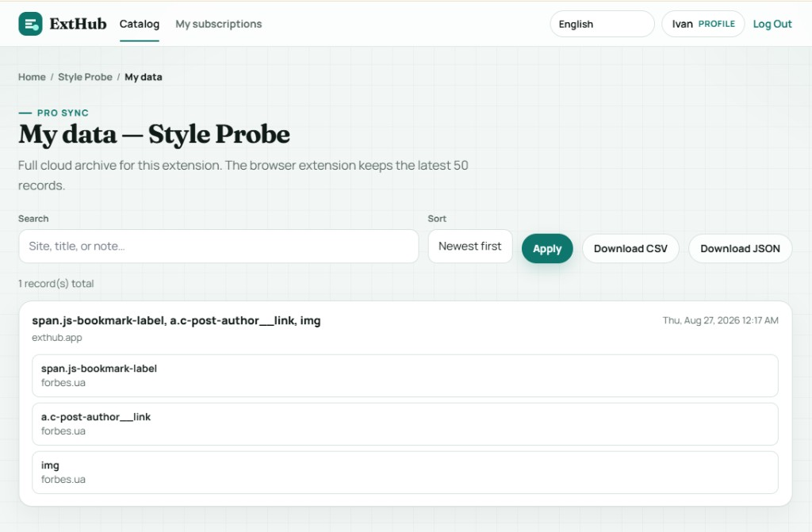The height and width of the screenshot is (532, 812).
Task: Open Ivan's profile button
Action: (x=703, y=24)
